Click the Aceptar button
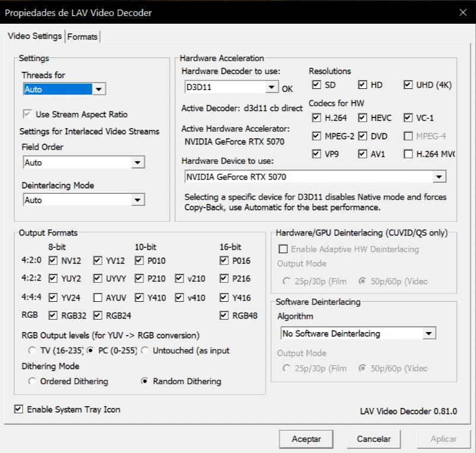Viewport: 476px width, 453px height. [306, 439]
